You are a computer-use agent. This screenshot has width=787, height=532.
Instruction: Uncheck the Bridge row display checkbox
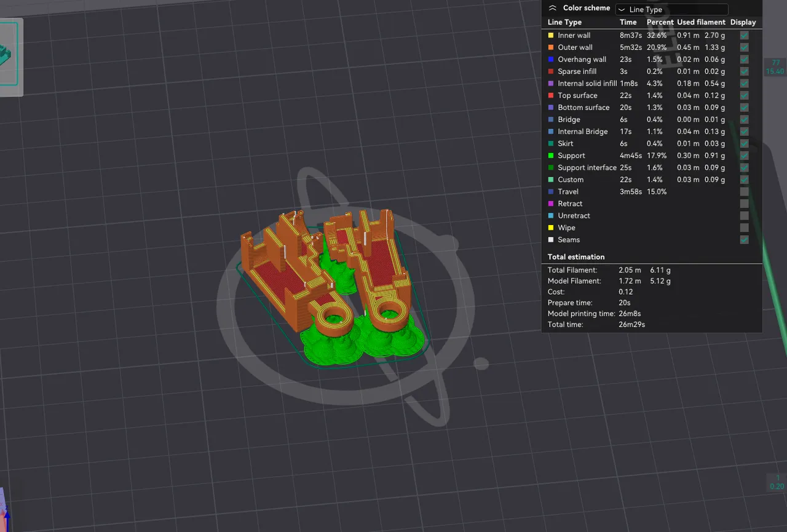click(745, 119)
